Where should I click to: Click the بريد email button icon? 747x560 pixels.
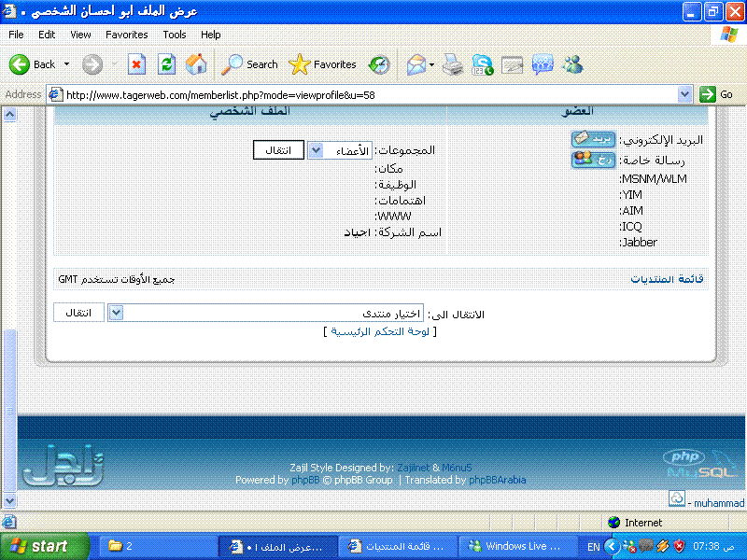tap(593, 139)
